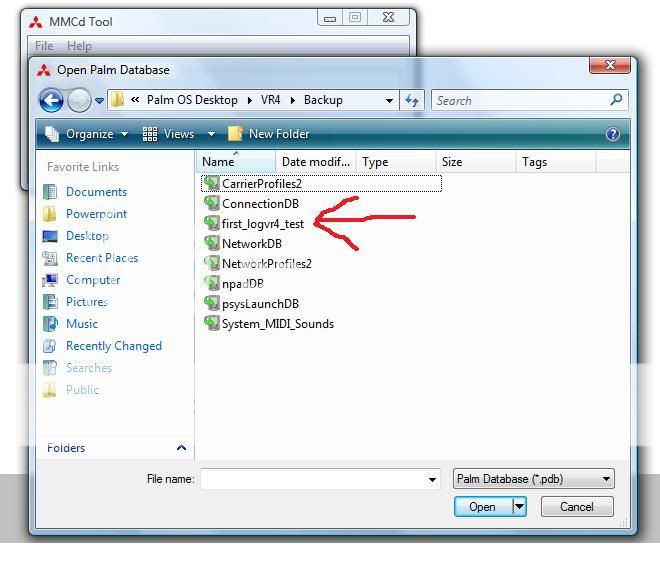Screen dimensions: 660x587
Task: Open the Views dropdown arrow
Action: [x=211, y=134]
